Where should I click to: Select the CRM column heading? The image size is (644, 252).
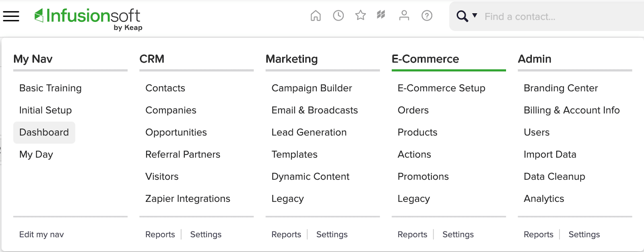point(152,59)
